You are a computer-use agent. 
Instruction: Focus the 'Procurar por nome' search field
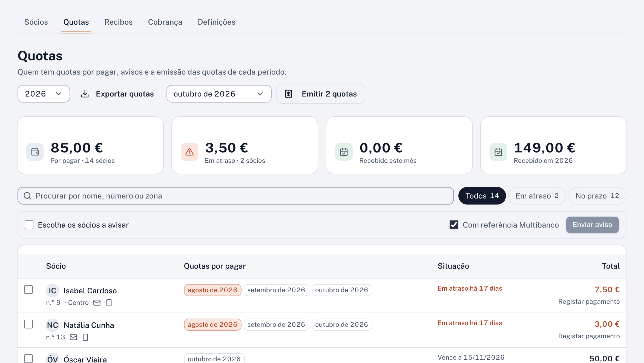pyautogui.click(x=235, y=196)
